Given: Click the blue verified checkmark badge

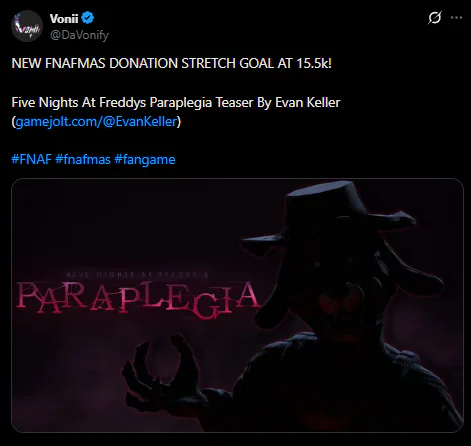Looking at the screenshot, I should tap(88, 18).
